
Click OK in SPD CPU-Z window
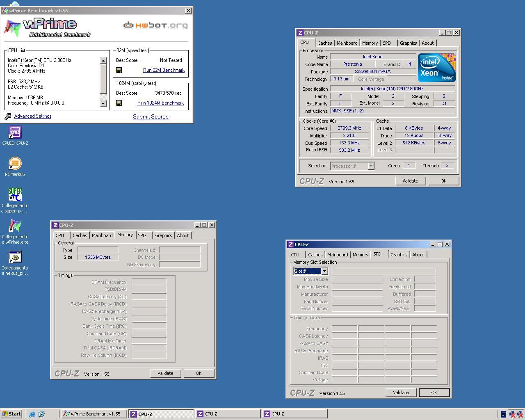(x=434, y=393)
